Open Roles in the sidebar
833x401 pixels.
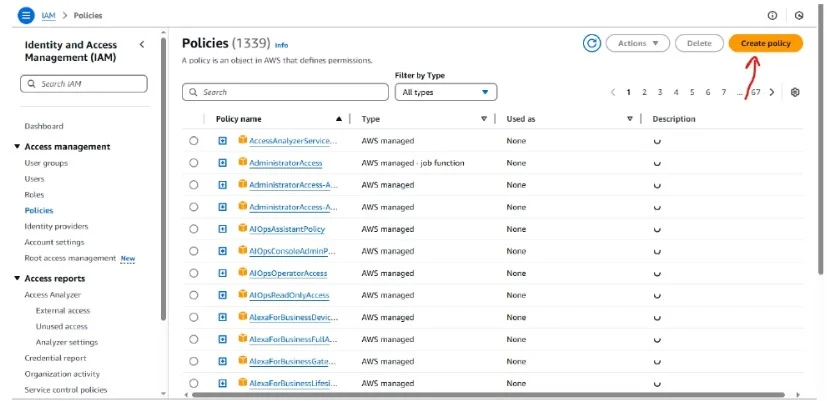(34, 195)
